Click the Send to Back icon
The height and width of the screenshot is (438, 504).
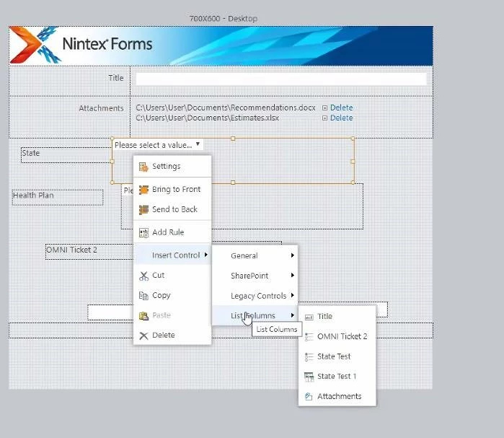pyautogui.click(x=143, y=210)
